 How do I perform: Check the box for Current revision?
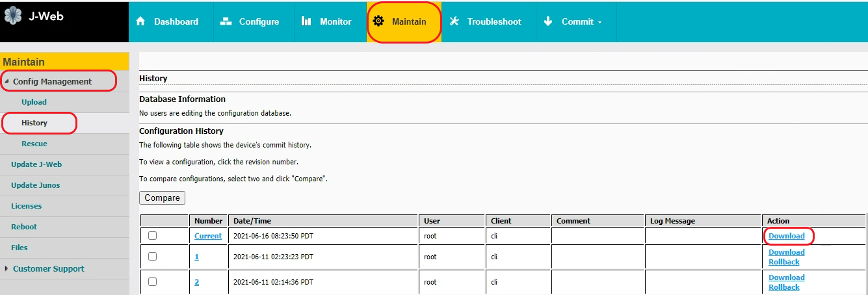[x=153, y=236]
